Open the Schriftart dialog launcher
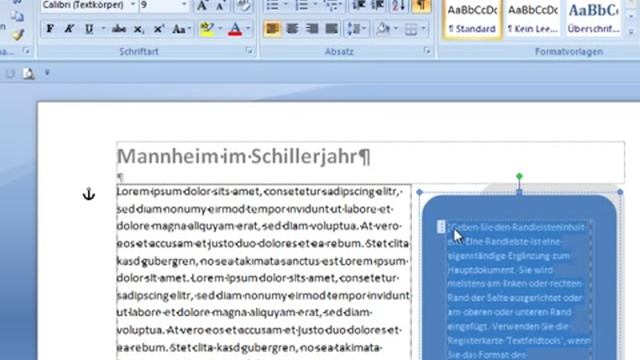The width and height of the screenshot is (640, 360). (x=249, y=51)
